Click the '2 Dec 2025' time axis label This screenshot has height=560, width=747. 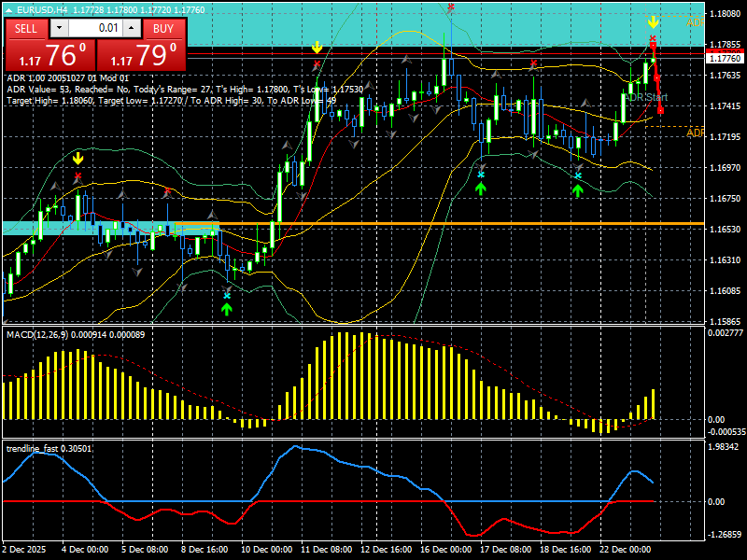24,549
